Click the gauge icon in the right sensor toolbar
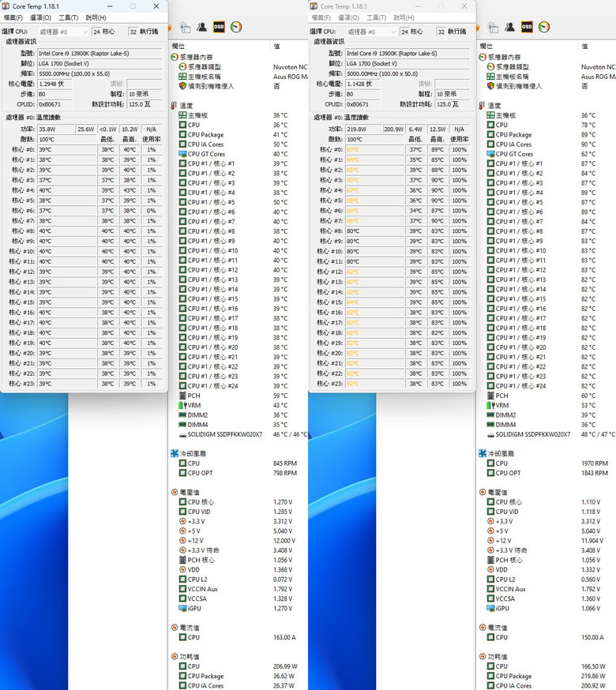This screenshot has width=616, height=690. click(x=544, y=27)
